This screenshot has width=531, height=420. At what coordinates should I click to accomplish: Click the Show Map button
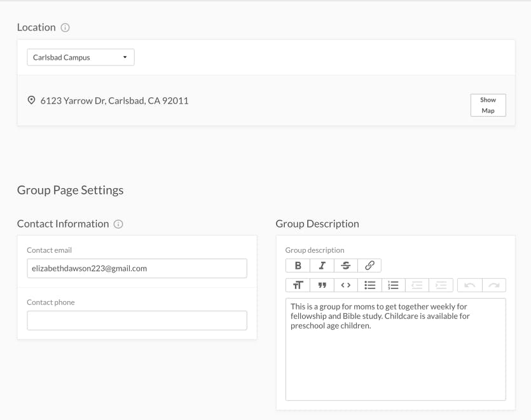488,105
